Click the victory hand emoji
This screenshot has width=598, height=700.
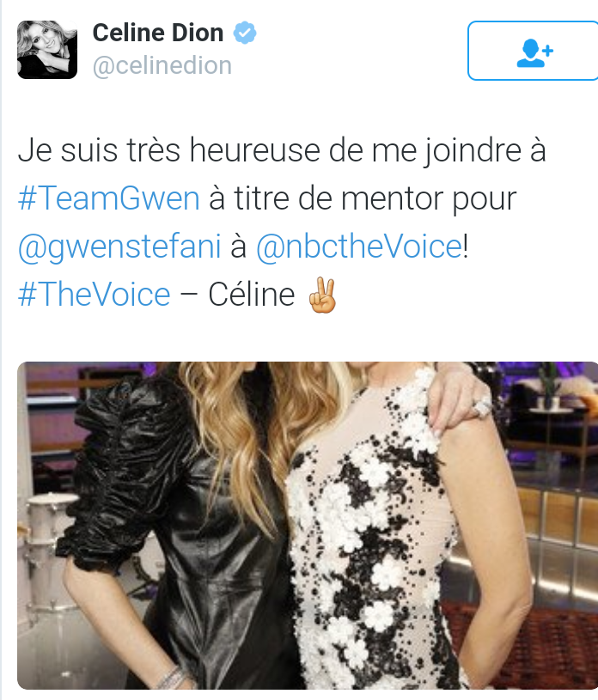pyautogui.click(x=322, y=295)
